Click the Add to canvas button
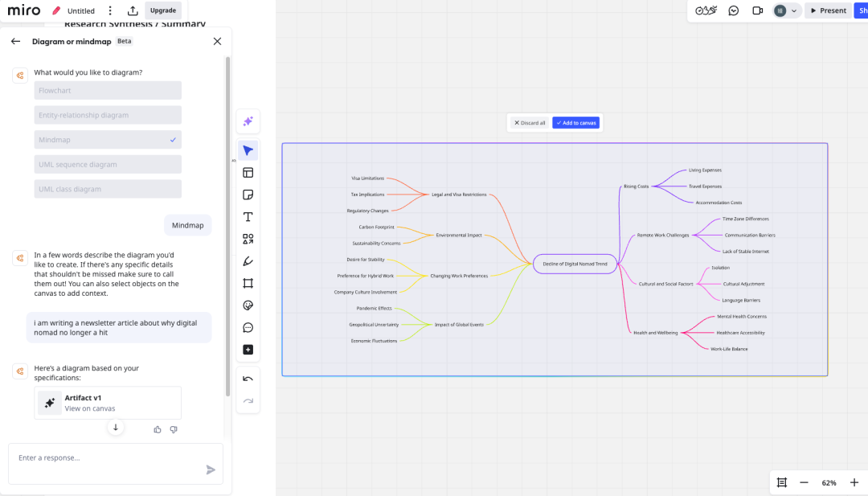This screenshot has width=868, height=496. (x=575, y=123)
